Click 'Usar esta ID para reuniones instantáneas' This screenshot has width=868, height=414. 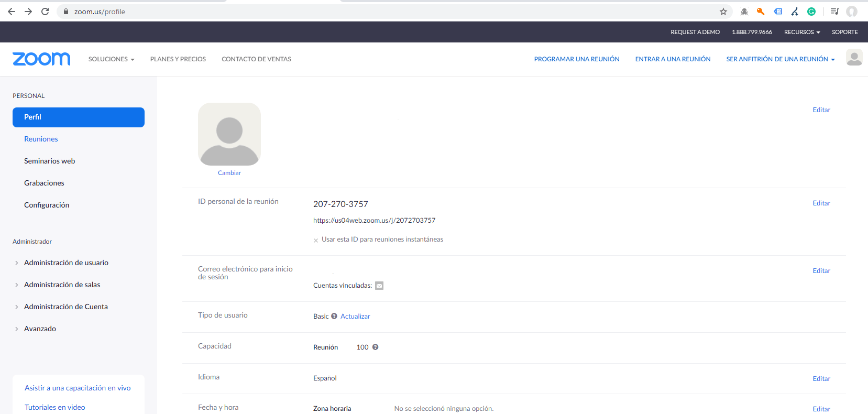pyautogui.click(x=382, y=239)
